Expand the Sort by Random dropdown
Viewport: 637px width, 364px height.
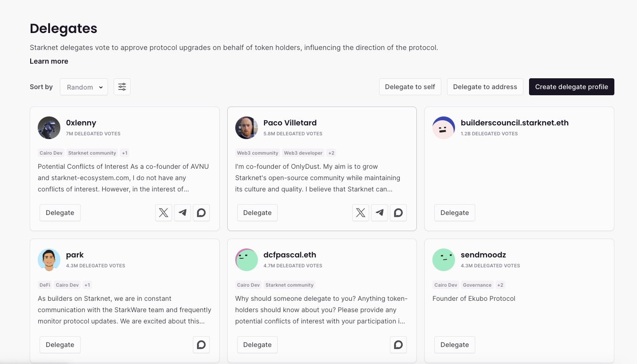point(84,87)
